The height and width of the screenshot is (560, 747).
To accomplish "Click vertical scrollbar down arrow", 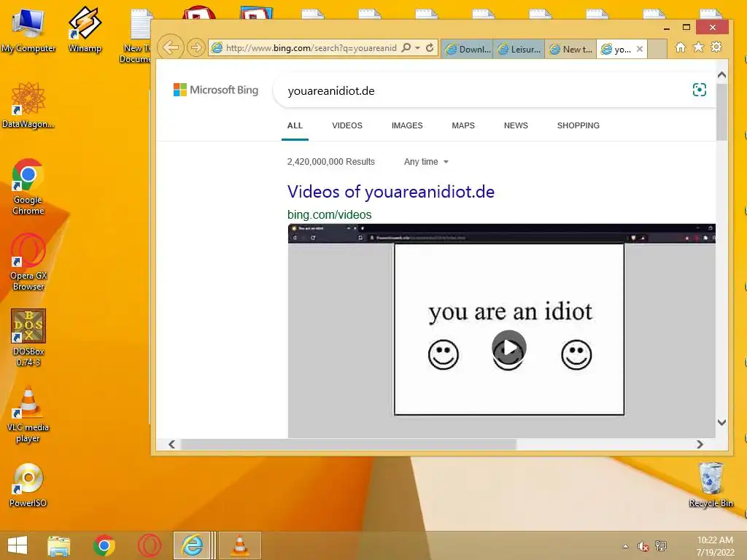I will (721, 422).
